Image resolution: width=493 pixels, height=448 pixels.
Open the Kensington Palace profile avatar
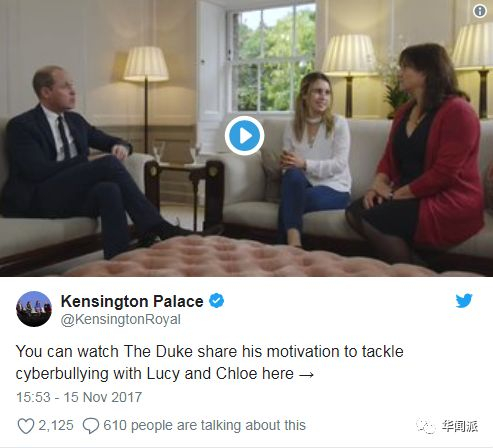tap(34, 309)
